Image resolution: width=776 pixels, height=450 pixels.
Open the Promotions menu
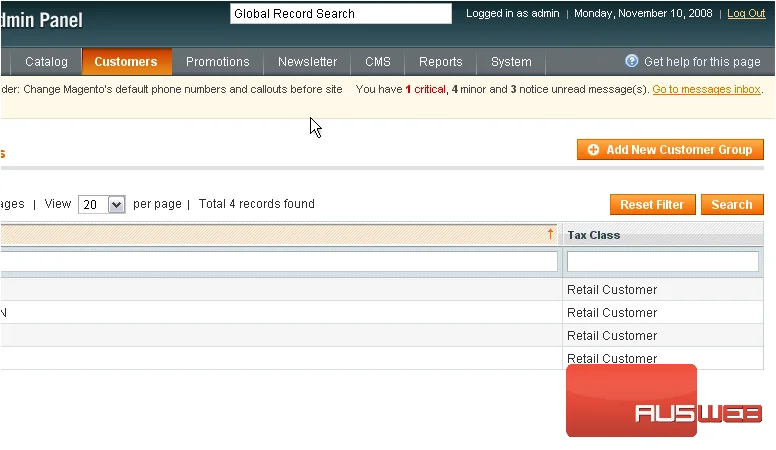pos(218,62)
